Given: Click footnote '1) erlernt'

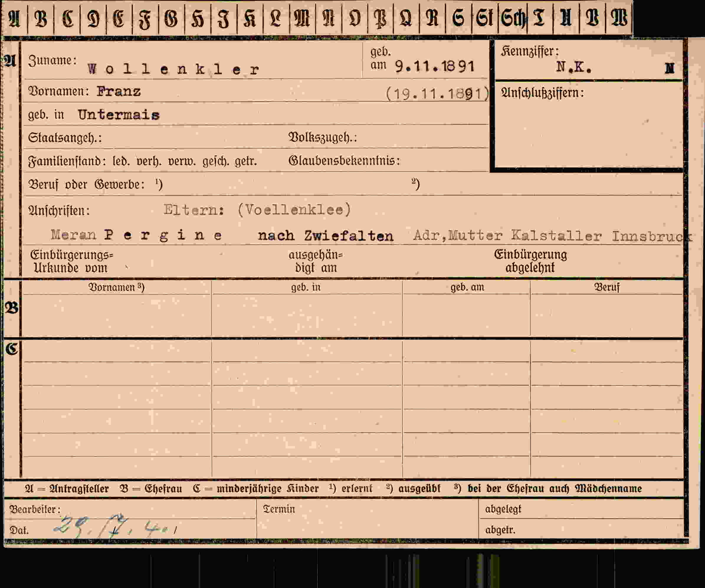Looking at the screenshot, I should click(350, 488).
